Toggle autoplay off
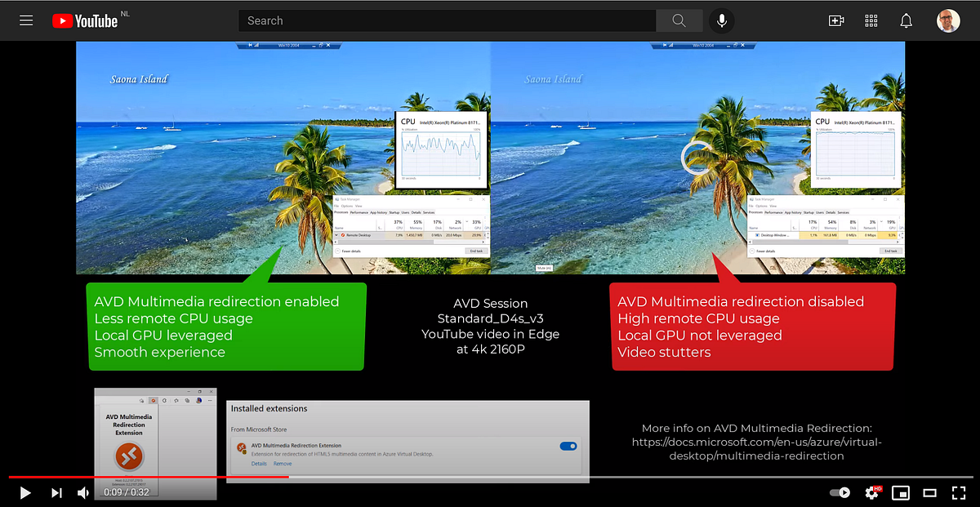Screen dimensions: 980x507 (839, 492)
